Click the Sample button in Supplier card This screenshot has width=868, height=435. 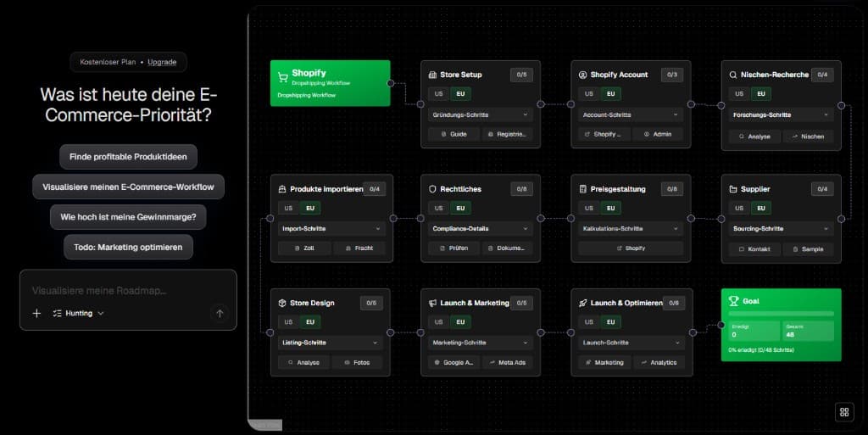click(x=808, y=249)
